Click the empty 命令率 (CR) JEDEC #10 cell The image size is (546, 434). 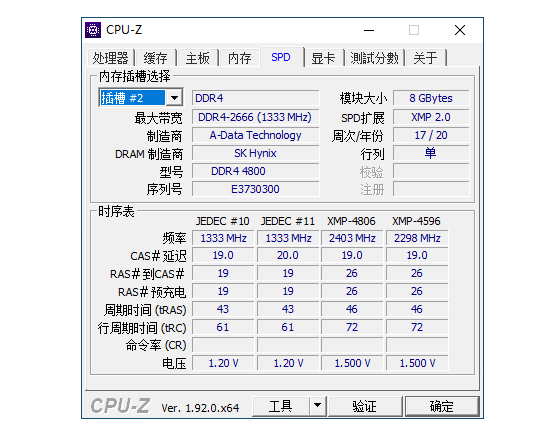223,345
